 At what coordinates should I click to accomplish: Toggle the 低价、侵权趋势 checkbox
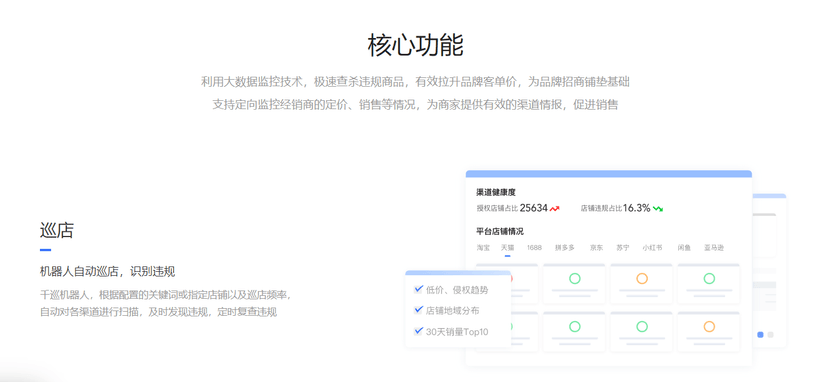click(x=419, y=289)
